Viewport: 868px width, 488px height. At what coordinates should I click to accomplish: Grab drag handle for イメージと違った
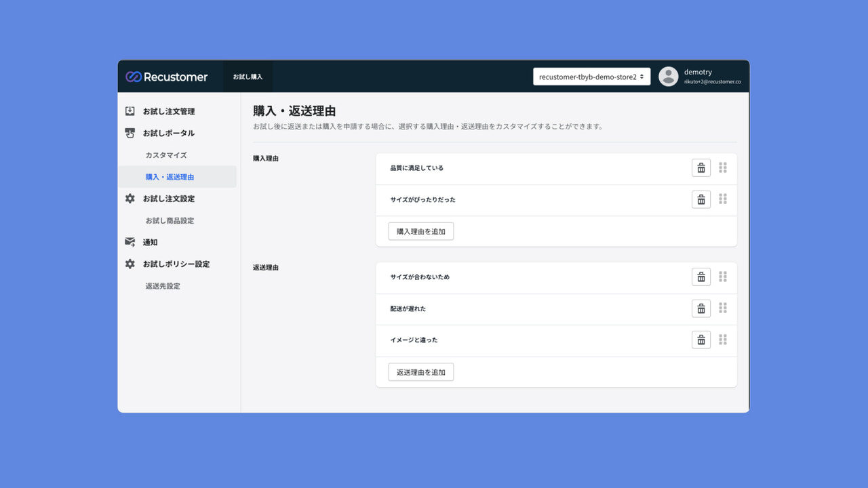tap(723, 340)
